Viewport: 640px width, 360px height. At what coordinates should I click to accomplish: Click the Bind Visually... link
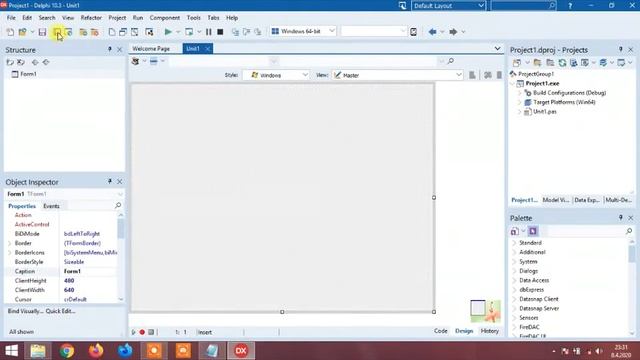pyautogui.click(x=25, y=311)
